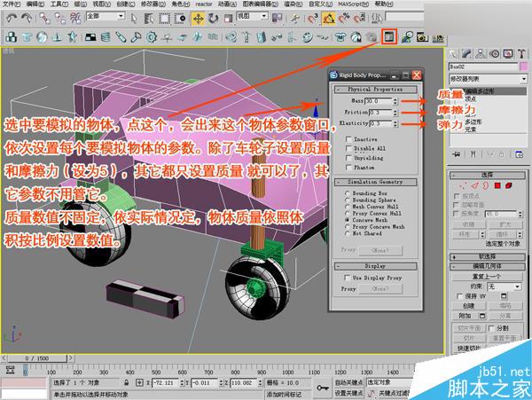532x400 pixels.
Task: Enable the Phantom checkbox
Action: [348, 168]
